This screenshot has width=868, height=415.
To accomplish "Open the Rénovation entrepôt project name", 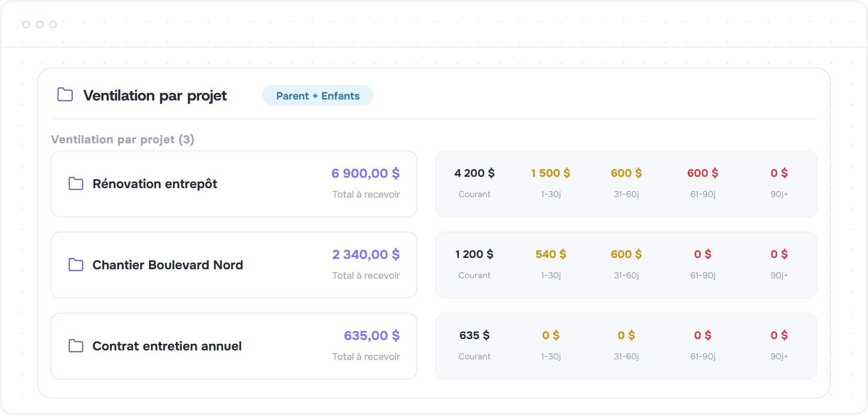I will tap(155, 184).
